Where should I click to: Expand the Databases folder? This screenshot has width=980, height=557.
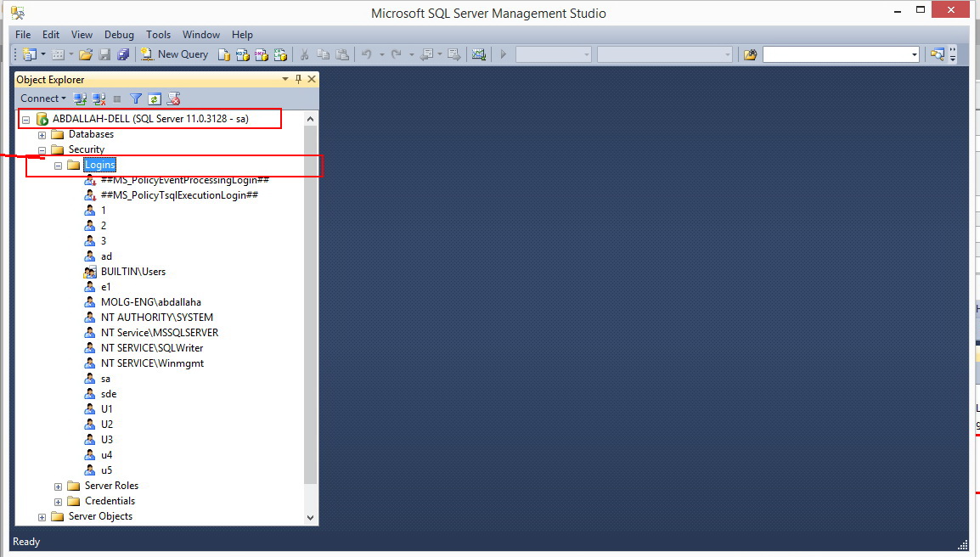click(42, 135)
